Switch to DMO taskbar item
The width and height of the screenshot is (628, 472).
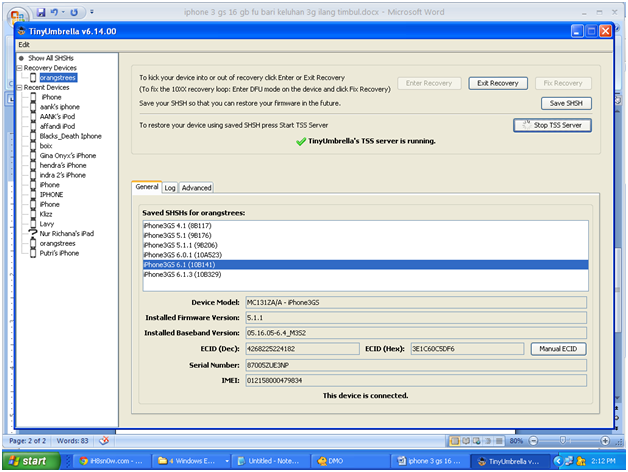[x=350, y=461]
